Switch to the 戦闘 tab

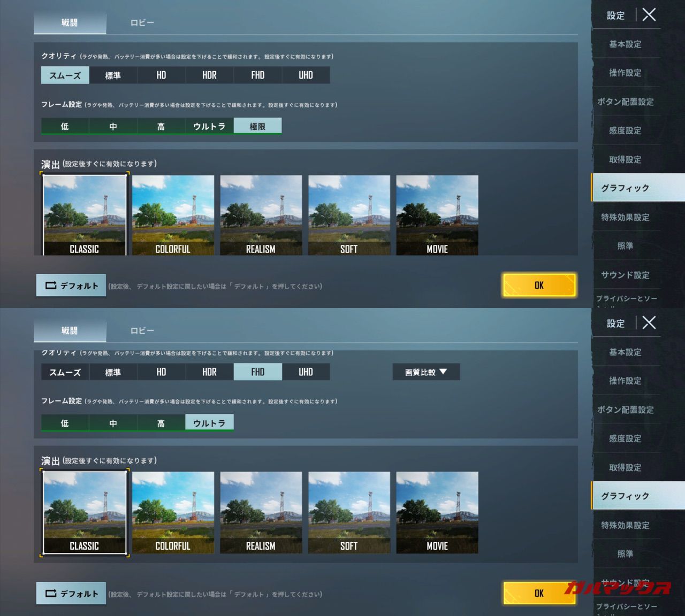tap(70, 23)
